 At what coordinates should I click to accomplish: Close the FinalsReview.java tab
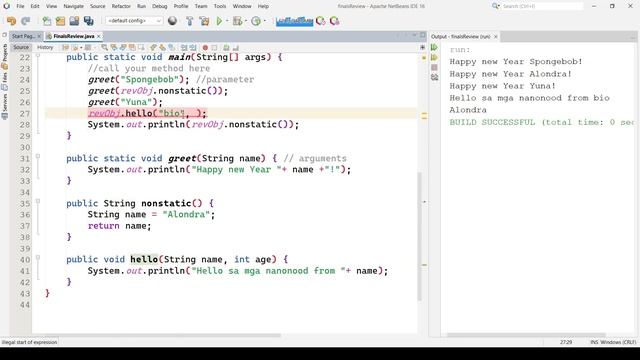click(99, 36)
